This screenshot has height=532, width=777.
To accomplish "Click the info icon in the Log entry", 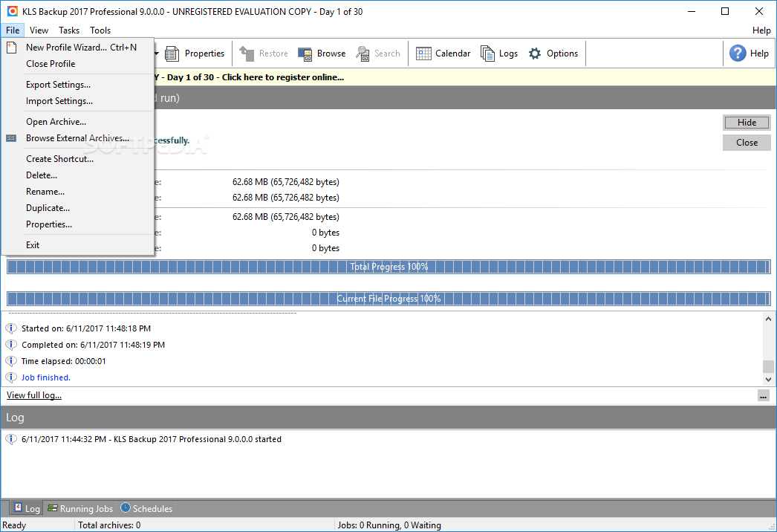I will 11,439.
